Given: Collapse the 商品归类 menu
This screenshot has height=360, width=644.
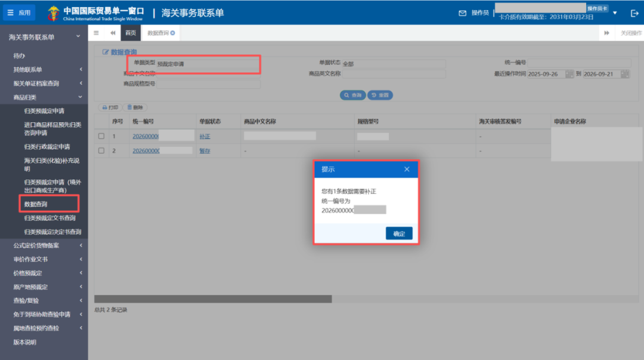Looking at the screenshot, I should tap(44, 97).
